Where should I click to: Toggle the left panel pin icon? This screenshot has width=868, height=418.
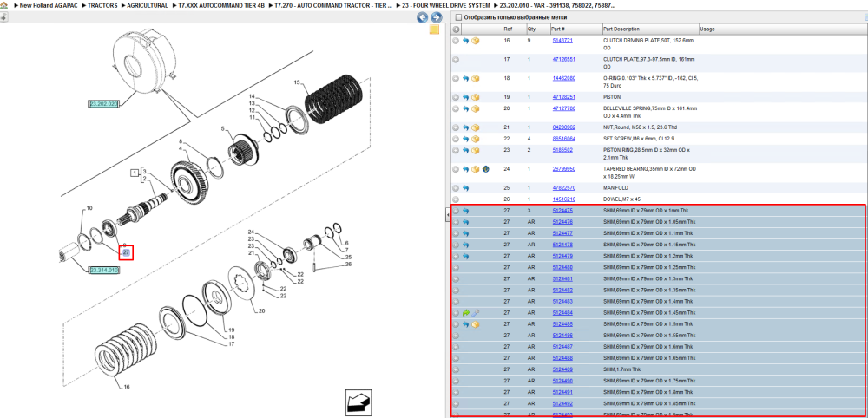[3, 17]
